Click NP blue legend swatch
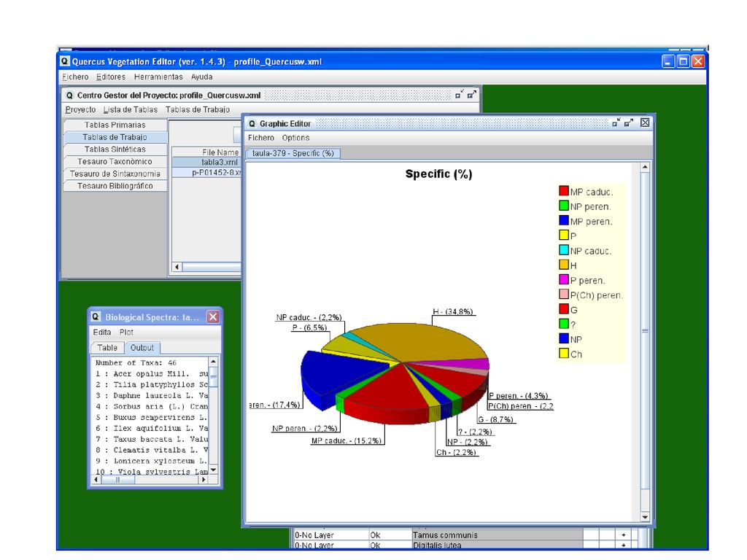Image resolution: width=747 pixels, height=560 pixels. click(564, 338)
